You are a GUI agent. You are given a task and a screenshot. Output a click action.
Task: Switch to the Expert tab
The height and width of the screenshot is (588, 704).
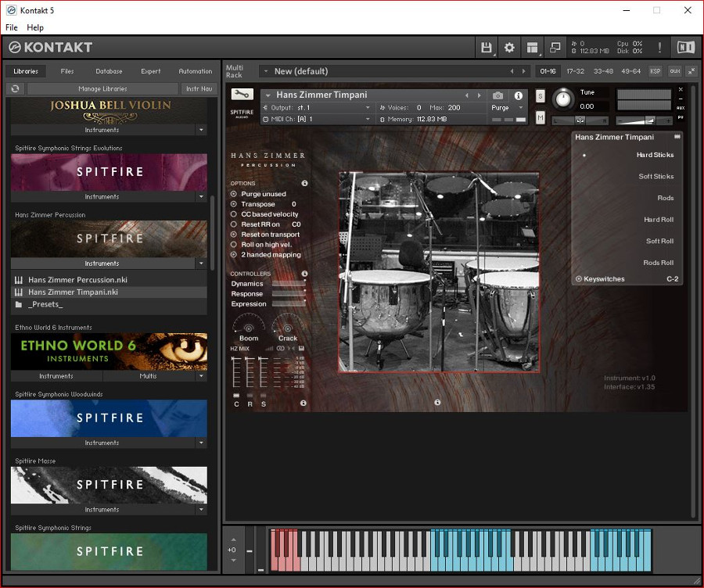pos(150,71)
